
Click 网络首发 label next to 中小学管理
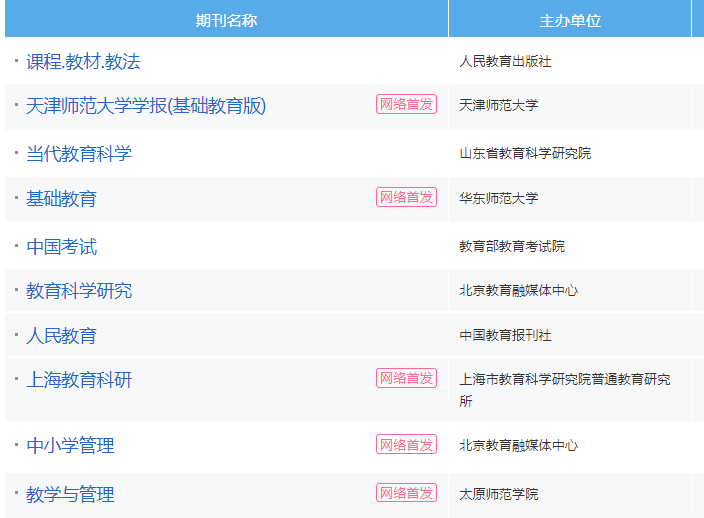pos(406,444)
